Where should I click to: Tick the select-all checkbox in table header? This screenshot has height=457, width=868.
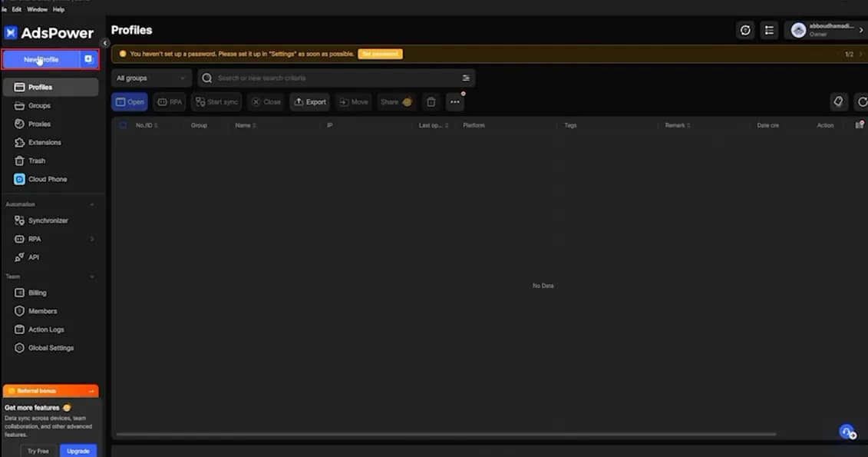[123, 125]
